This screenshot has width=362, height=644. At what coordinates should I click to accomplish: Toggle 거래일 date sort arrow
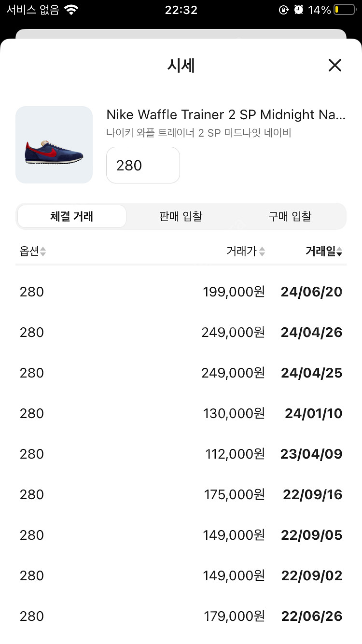pos(339,252)
